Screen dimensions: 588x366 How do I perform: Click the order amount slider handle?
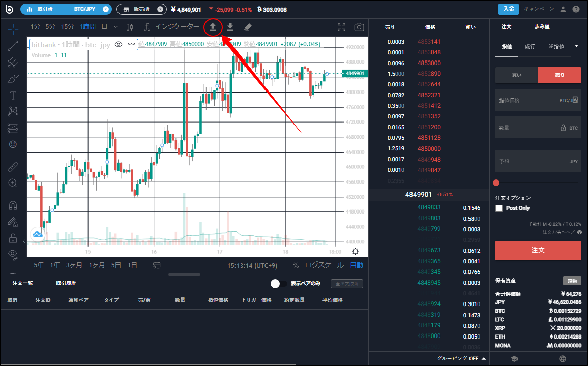[496, 183]
